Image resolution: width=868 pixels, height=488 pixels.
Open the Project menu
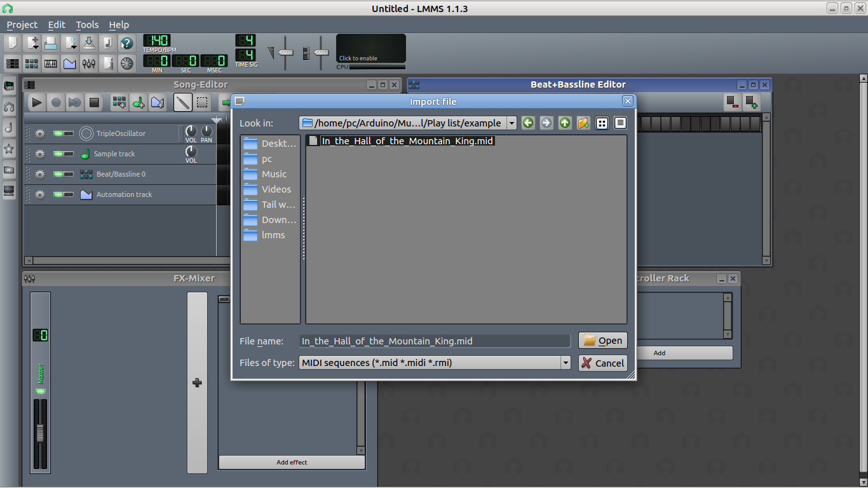point(22,25)
